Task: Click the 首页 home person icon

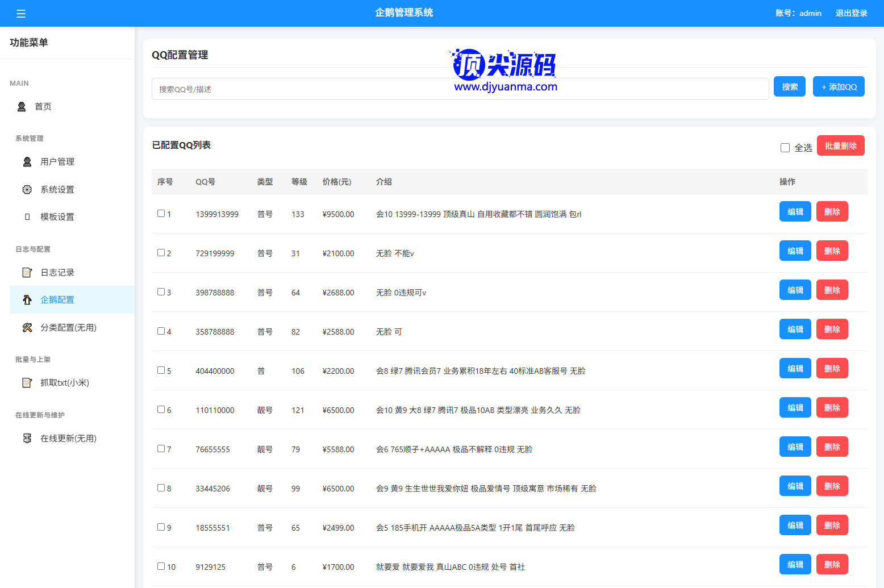Action: pos(22,107)
